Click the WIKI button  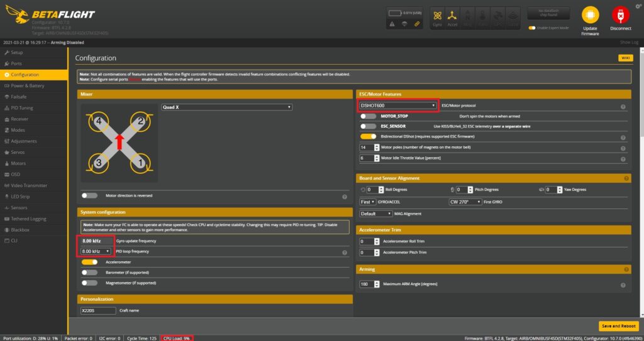click(x=626, y=58)
